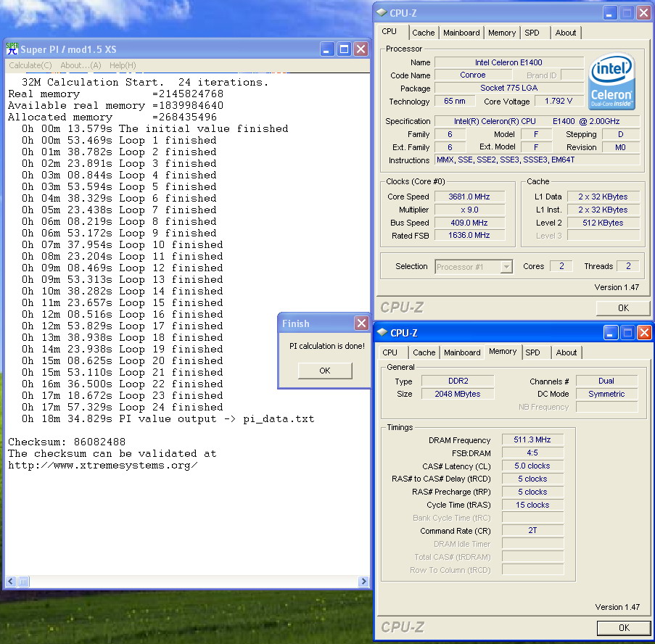Switch to About tab in lower CPU-Z window
Image resolution: width=655 pixels, height=644 pixels.
coord(567,352)
